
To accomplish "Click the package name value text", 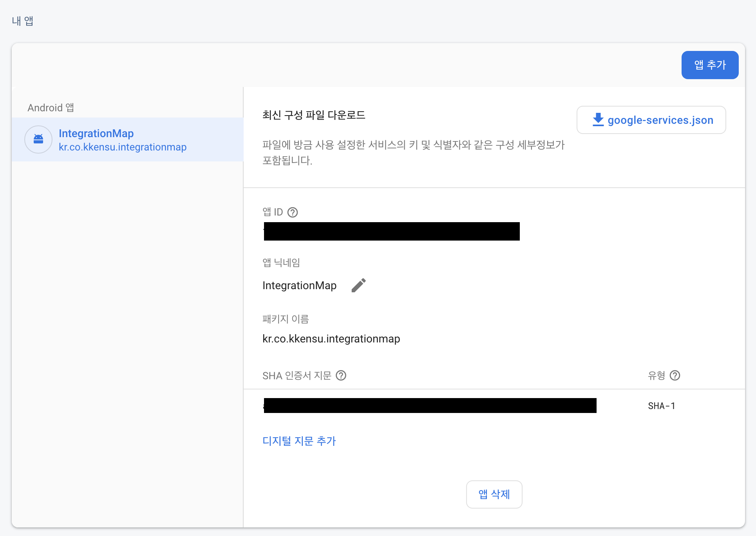I will click(331, 339).
